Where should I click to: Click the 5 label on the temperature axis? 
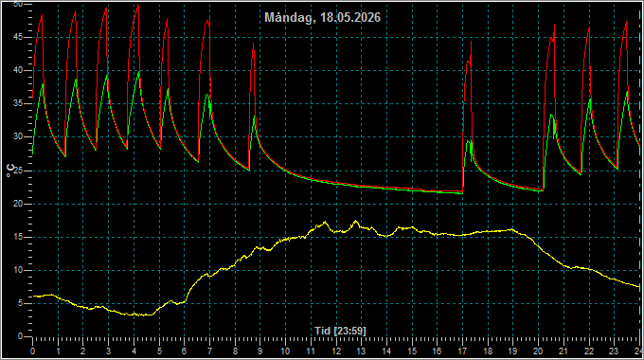21,303
